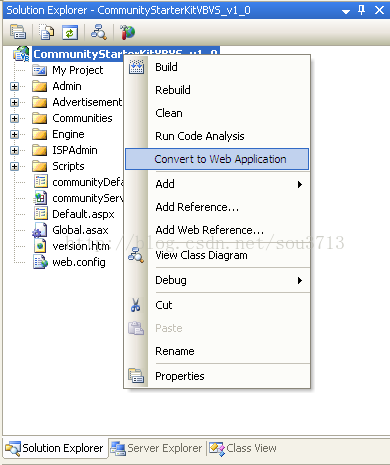Click the Advertisement folder icon
This screenshot has height=465, width=390.
point(40,102)
